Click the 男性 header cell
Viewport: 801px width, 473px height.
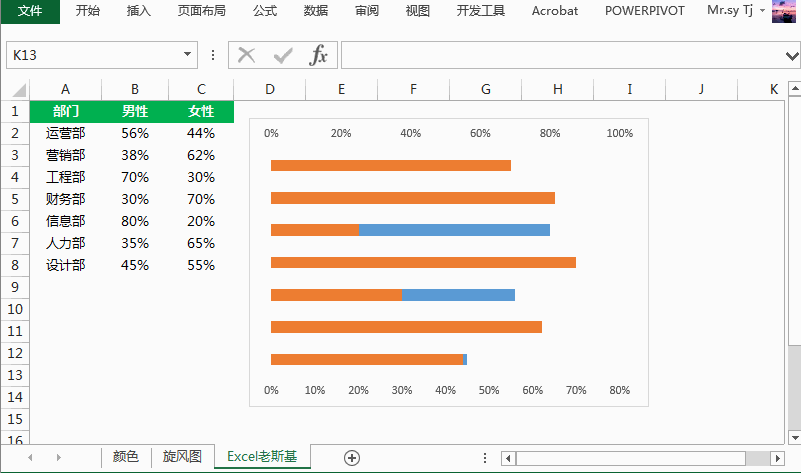pos(135,111)
